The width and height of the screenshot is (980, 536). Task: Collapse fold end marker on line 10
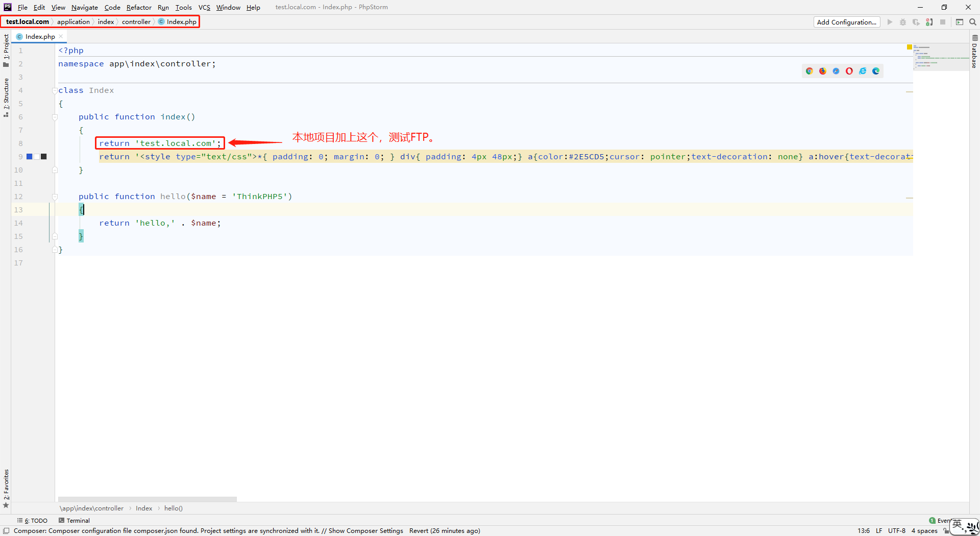point(55,170)
